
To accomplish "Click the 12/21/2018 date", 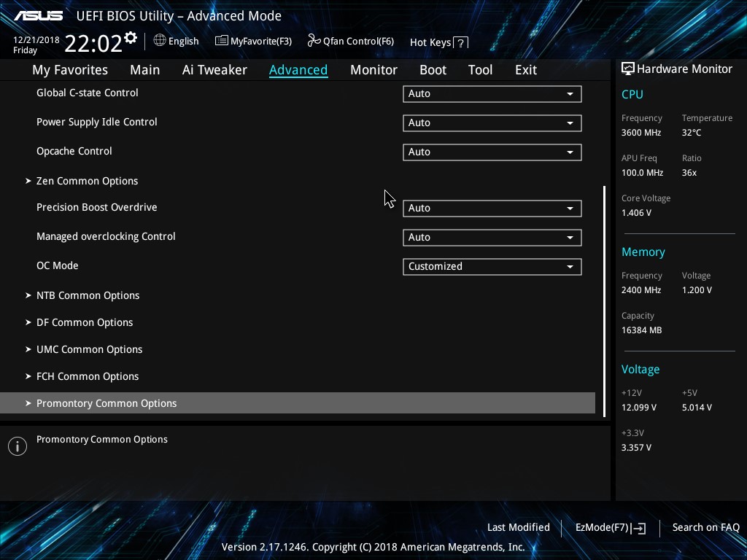I will tap(36, 40).
